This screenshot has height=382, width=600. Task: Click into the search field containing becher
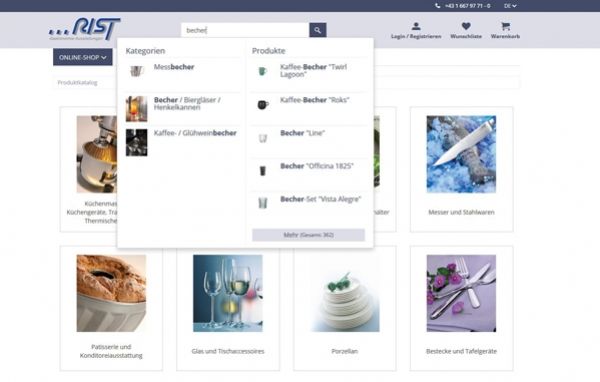point(245,30)
